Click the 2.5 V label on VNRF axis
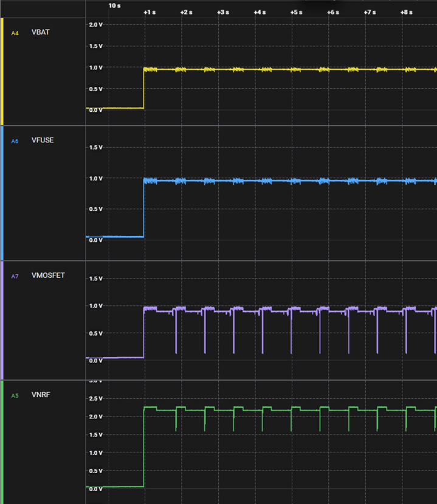 tap(95, 398)
